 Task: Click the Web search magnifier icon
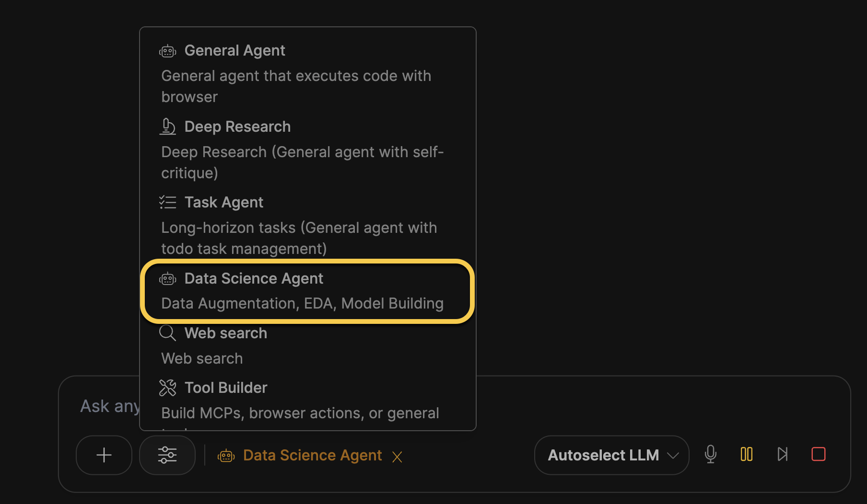click(x=168, y=333)
